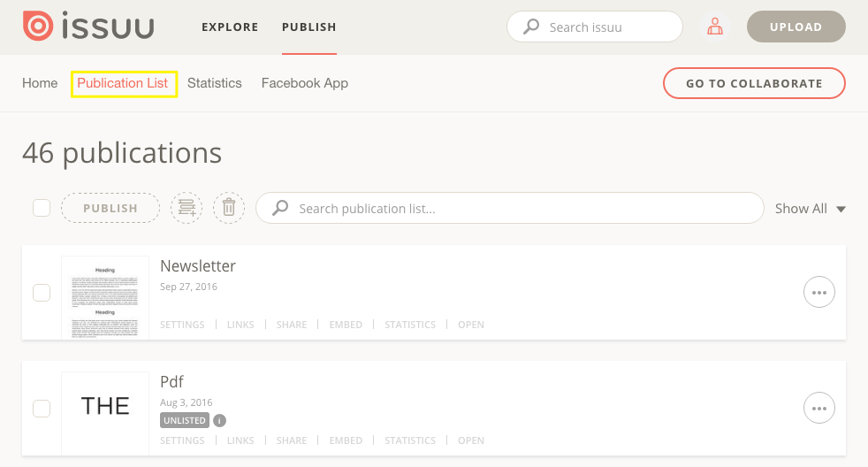
Task: Toggle the select-all publications checkbox
Action: 42,208
